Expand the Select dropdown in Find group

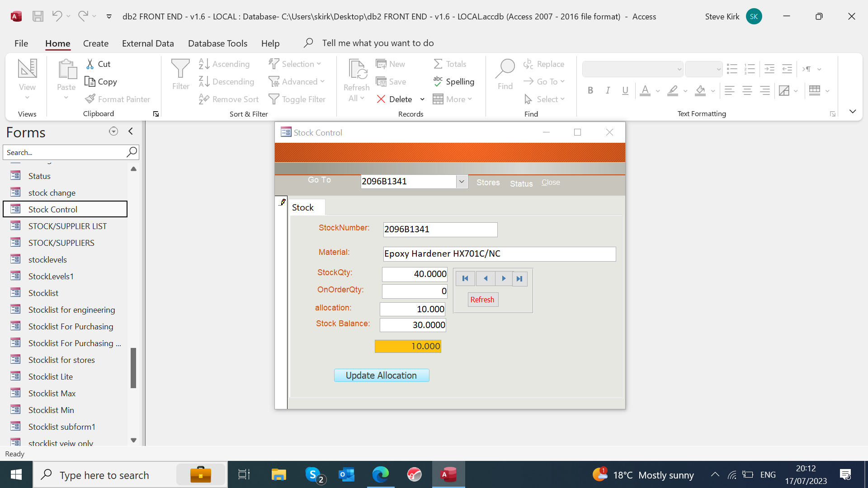562,99
